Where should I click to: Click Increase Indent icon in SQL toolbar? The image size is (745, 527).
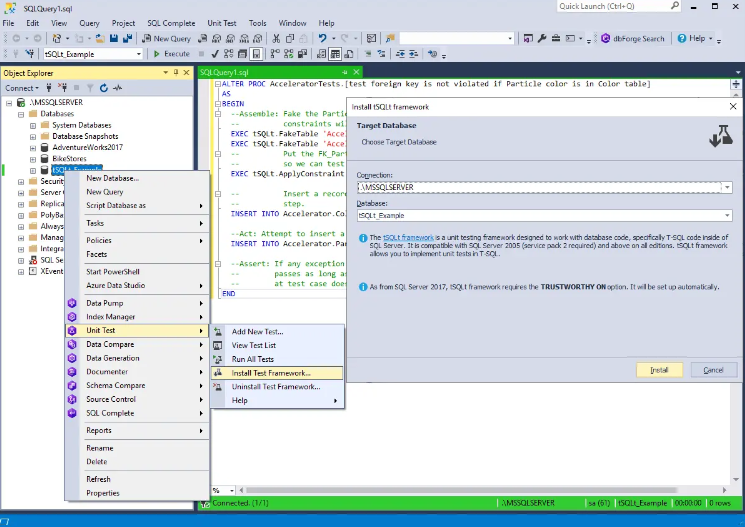pos(413,54)
